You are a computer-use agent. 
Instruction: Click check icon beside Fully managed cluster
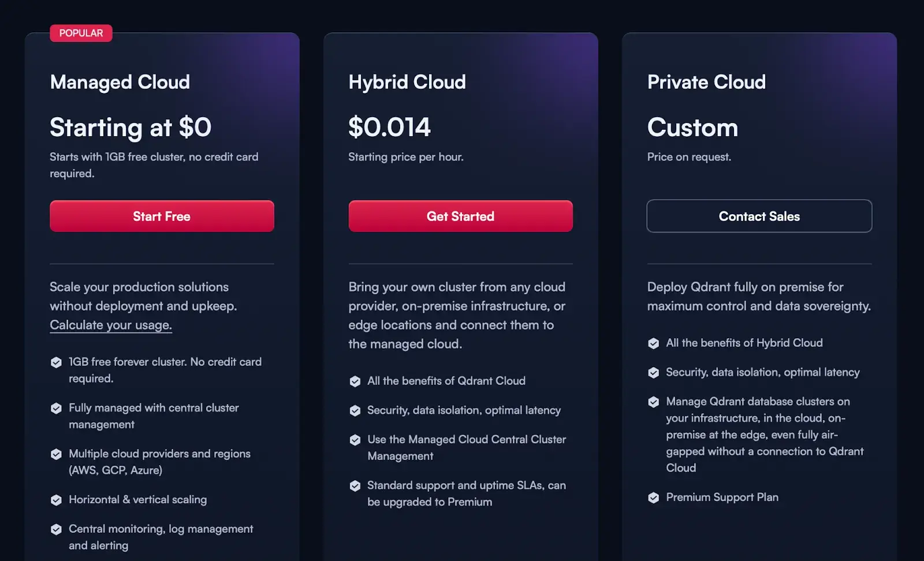(56, 409)
